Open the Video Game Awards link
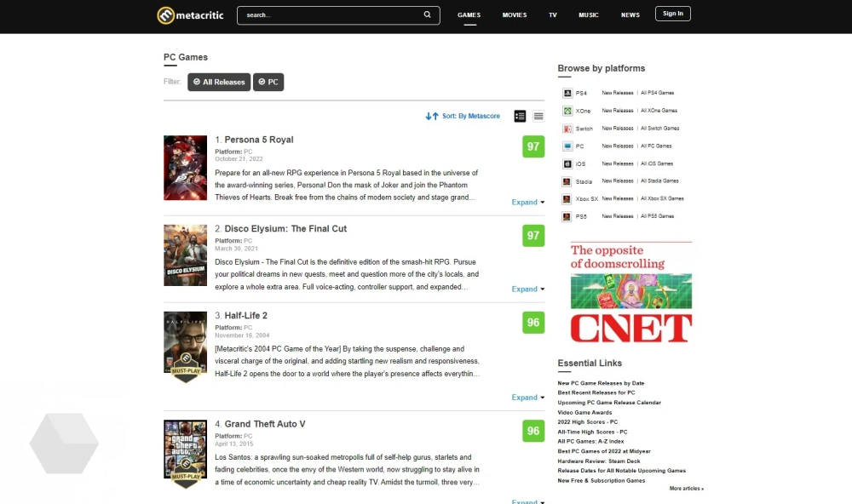Viewport: 852px width, 504px height. coord(584,412)
